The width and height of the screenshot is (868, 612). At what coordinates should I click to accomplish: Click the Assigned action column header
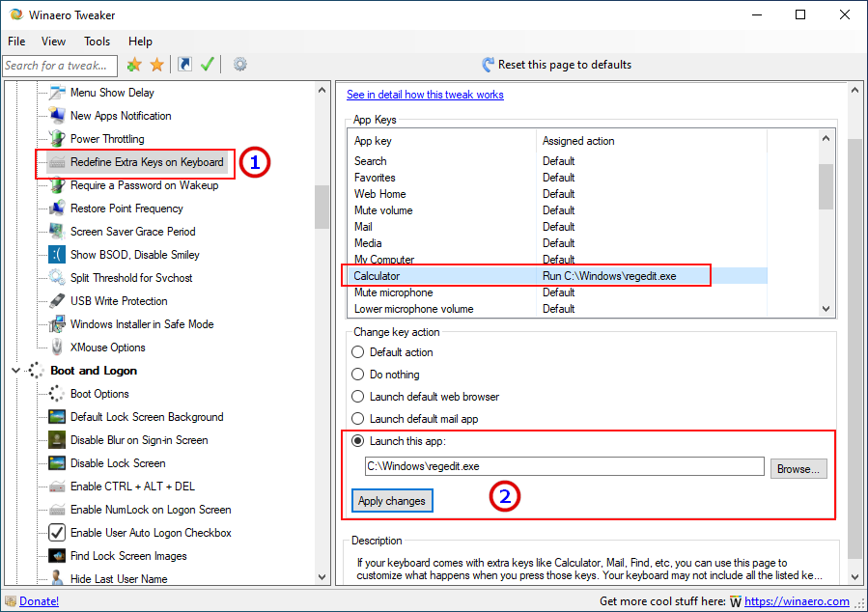tap(652, 141)
